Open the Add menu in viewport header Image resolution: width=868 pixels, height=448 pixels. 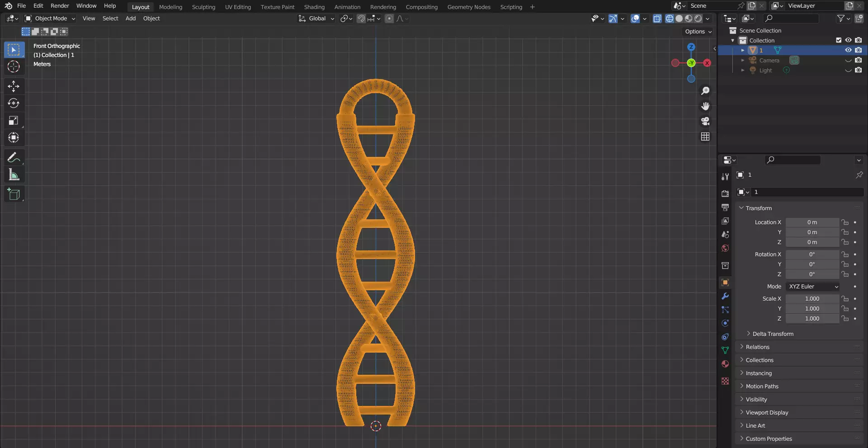(x=131, y=19)
